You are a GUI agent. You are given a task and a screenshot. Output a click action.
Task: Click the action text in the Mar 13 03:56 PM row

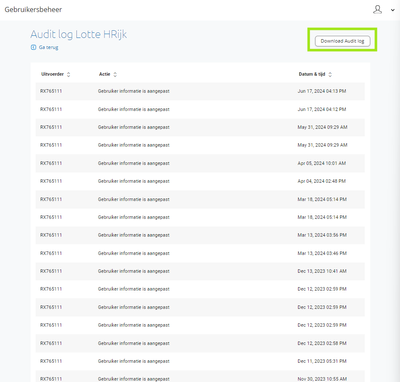[x=134, y=235]
